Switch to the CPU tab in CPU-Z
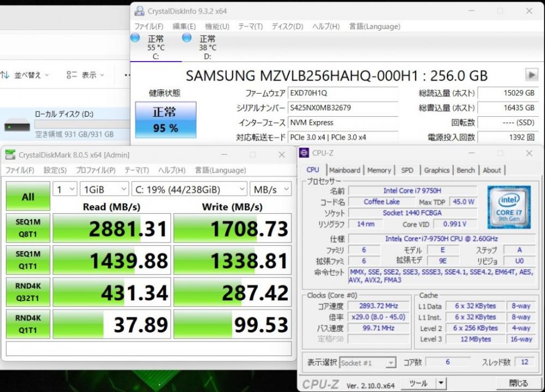 tap(313, 170)
